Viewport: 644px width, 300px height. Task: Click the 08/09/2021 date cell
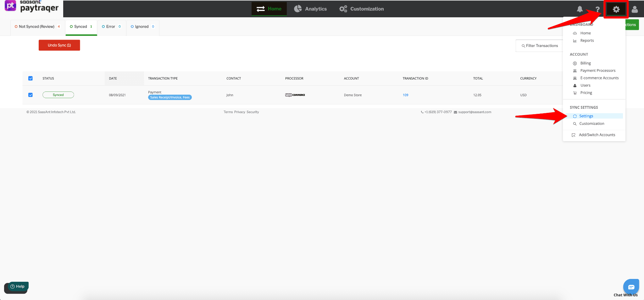[x=117, y=95]
